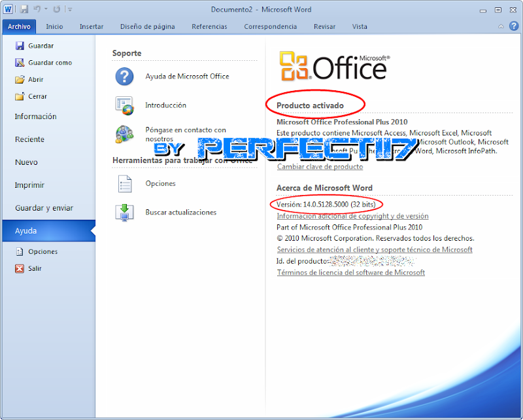523x420 pixels.
Task: Collapse the ribbon with the caret icon
Action: 501,26
